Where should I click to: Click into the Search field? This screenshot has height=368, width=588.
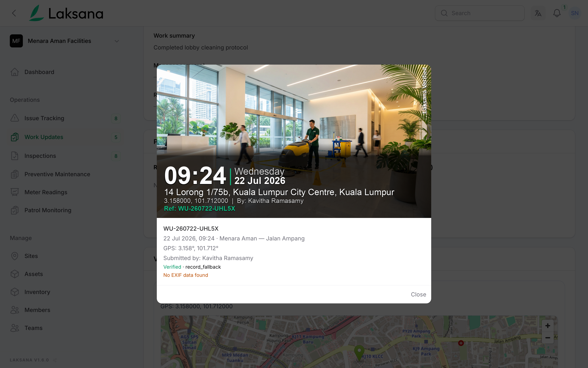[480, 13]
